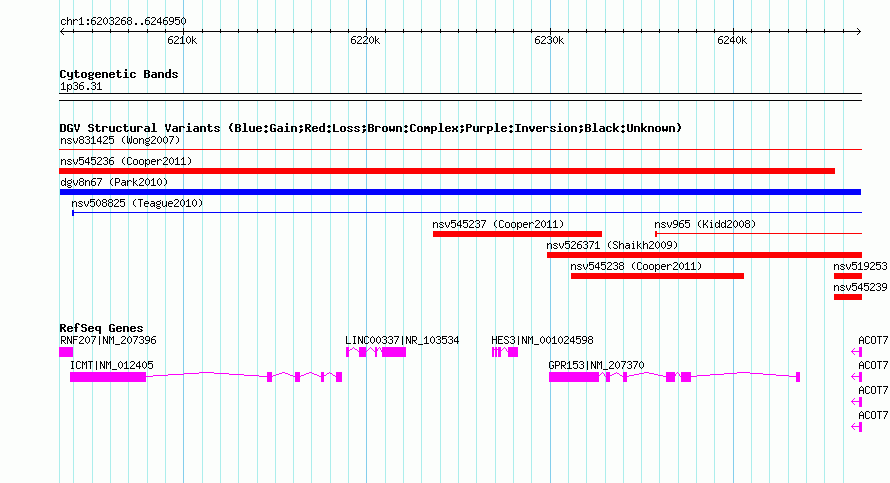Click the 6210k ruler position label
This screenshot has width=890, height=483.
pos(182,40)
